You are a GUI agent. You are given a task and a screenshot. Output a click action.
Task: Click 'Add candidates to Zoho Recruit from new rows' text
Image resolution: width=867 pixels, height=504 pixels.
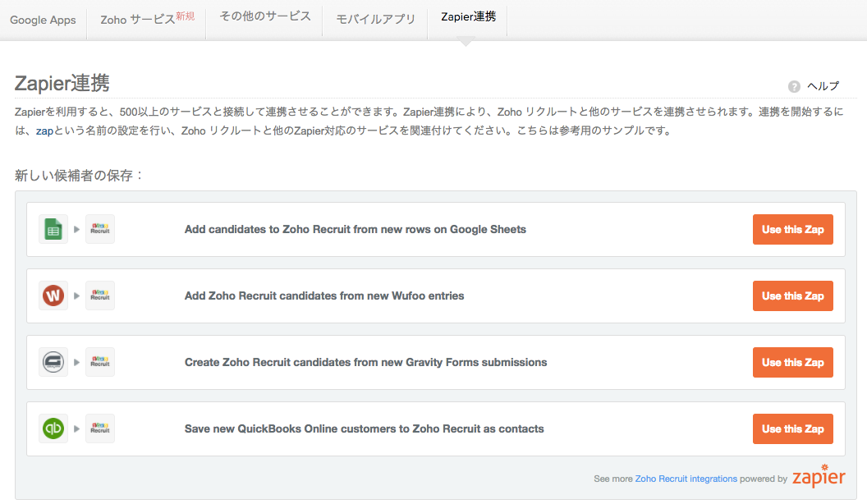355,229
